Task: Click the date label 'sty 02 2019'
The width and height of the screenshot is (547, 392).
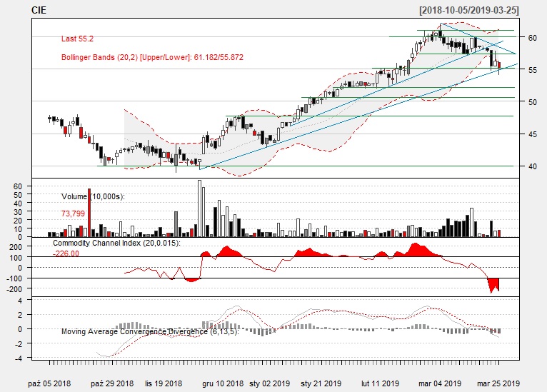Action: pyautogui.click(x=269, y=383)
